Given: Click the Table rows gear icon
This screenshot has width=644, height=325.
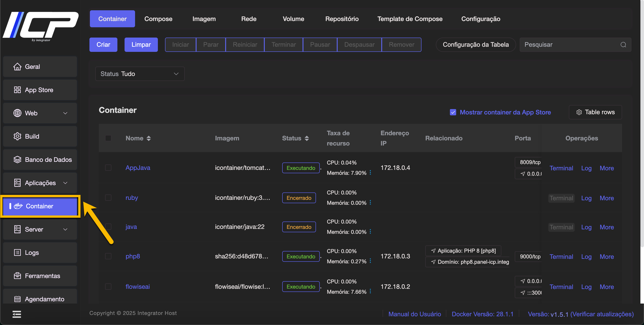Looking at the screenshot, I should (x=579, y=112).
